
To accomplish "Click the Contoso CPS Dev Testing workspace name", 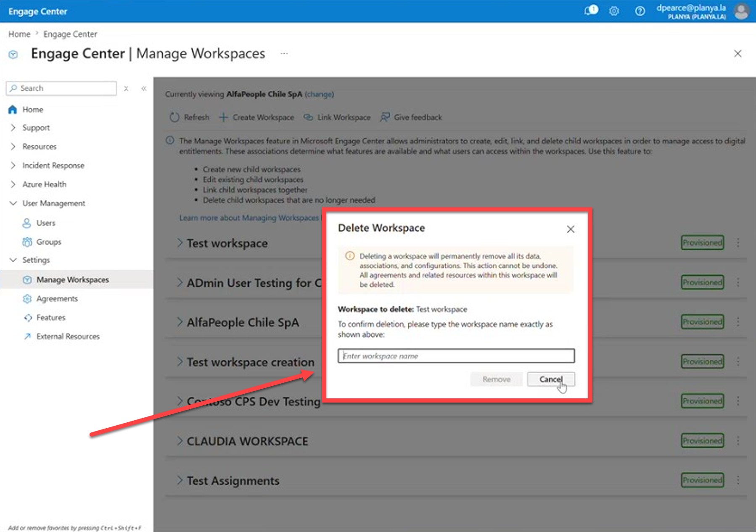I will [254, 402].
